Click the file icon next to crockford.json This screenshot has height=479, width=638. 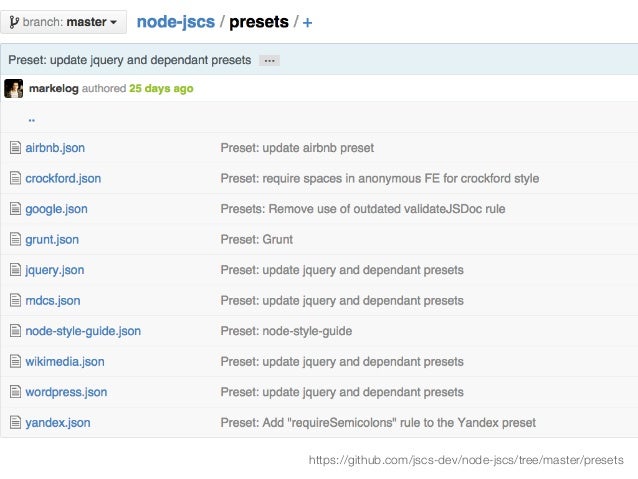pos(15,179)
